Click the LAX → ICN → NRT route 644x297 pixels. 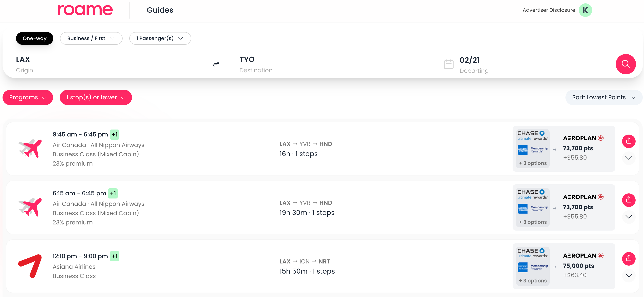[x=305, y=261]
